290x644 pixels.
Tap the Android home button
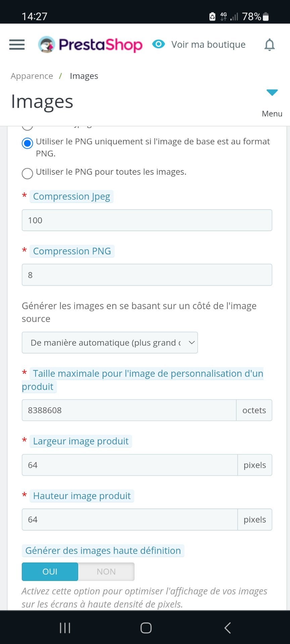(x=146, y=628)
